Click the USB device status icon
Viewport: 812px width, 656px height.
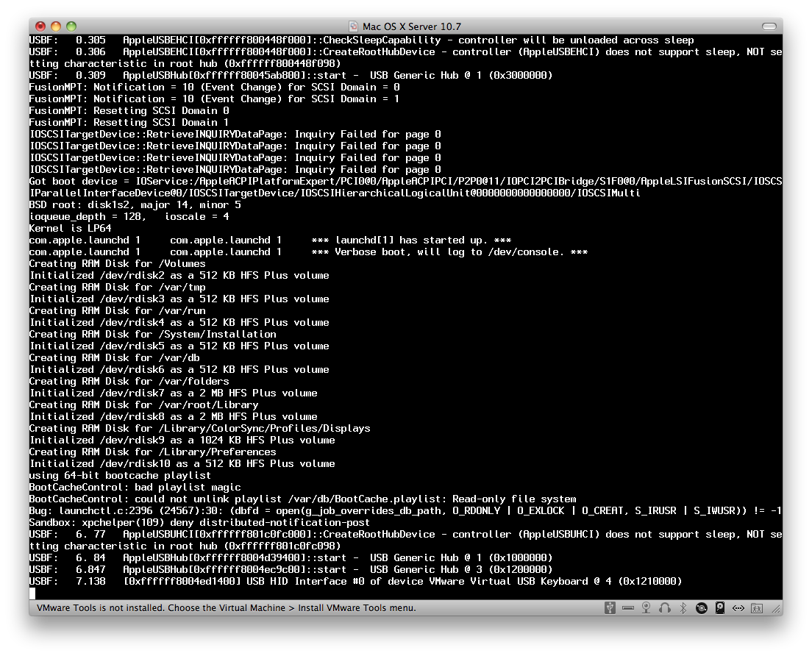point(610,608)
